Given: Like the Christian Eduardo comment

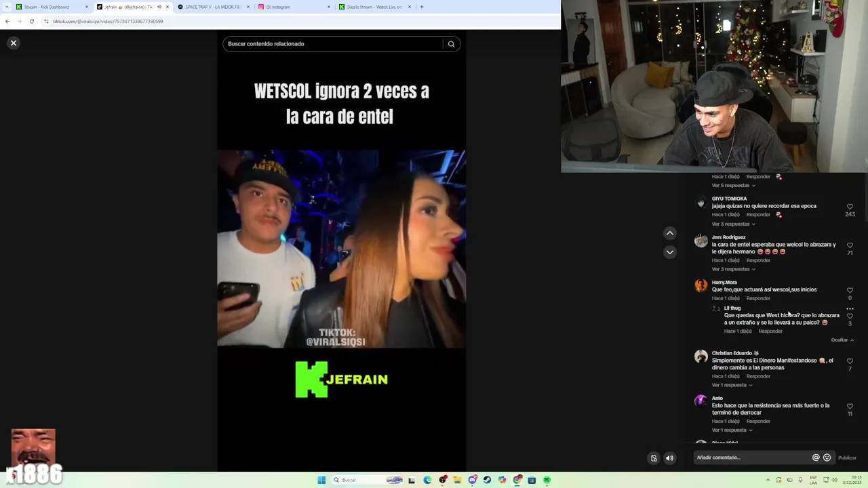Looking at the screenshot, I should pyautogui.click(x=850, y=361).
